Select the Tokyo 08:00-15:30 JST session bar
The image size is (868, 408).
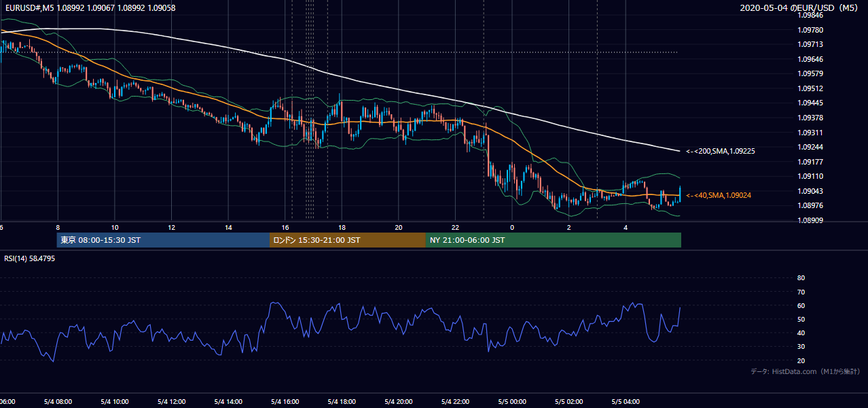pyautogui.click(x=164, y=240)
